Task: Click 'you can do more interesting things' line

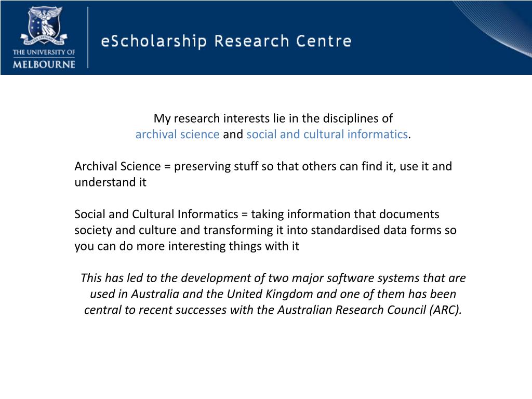Action: (187, 246)
